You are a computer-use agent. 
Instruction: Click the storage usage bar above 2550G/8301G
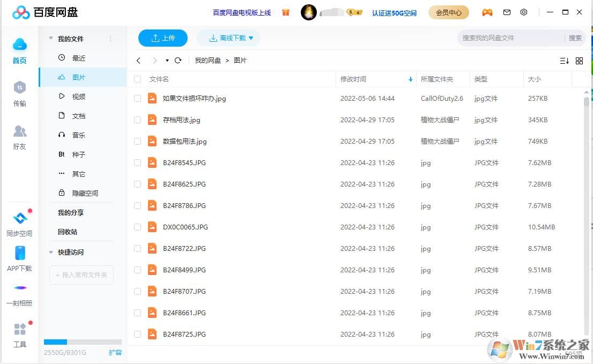83,341
